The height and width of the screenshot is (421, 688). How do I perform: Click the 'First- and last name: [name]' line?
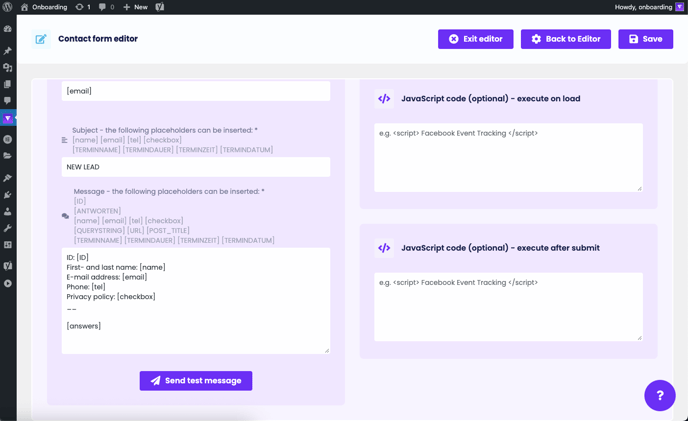(116, 267)
